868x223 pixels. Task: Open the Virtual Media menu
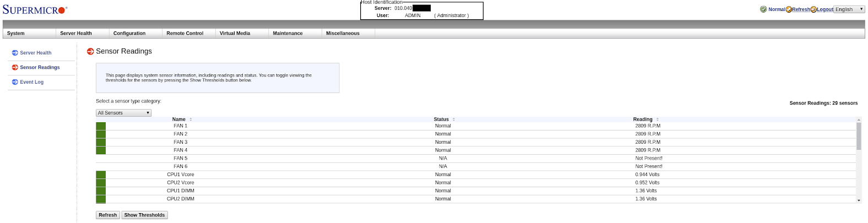(235, 34)
